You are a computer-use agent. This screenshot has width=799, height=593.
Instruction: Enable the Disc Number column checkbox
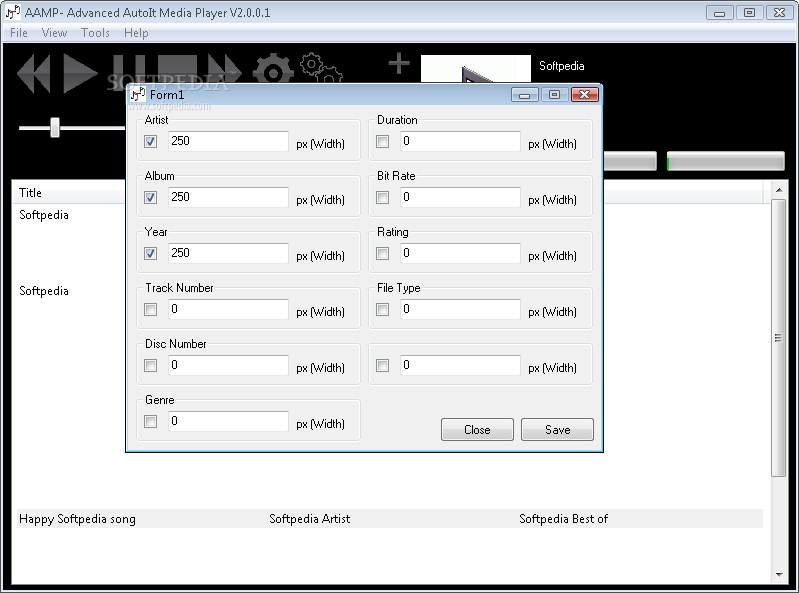tap(150, 366)
